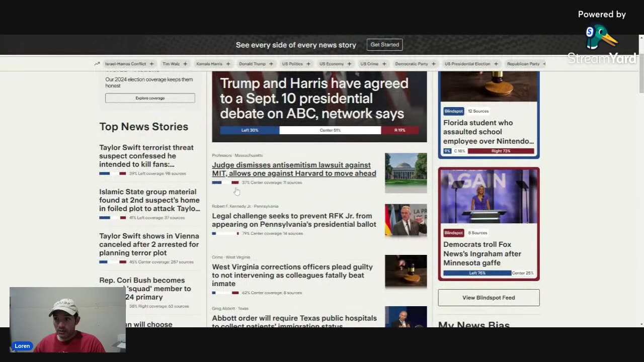Image resolution: width=644 pixels, height=362 pixels.
Task: Open Taylor Swift terrorist threat suspect story
Action: [146, 156]
